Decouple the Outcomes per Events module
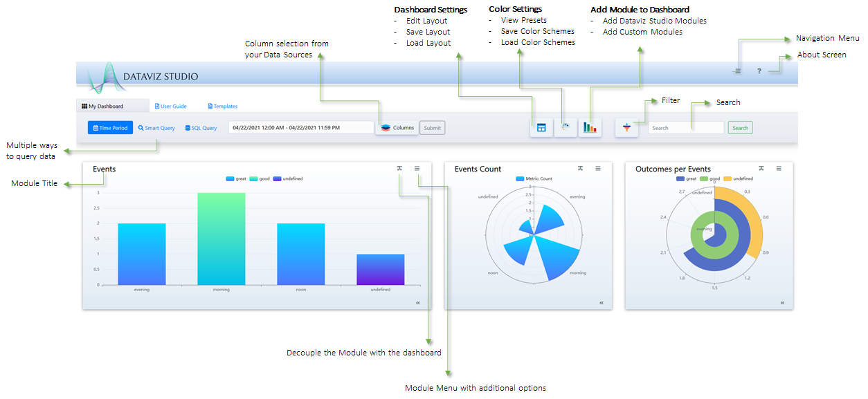 point(761,168)
